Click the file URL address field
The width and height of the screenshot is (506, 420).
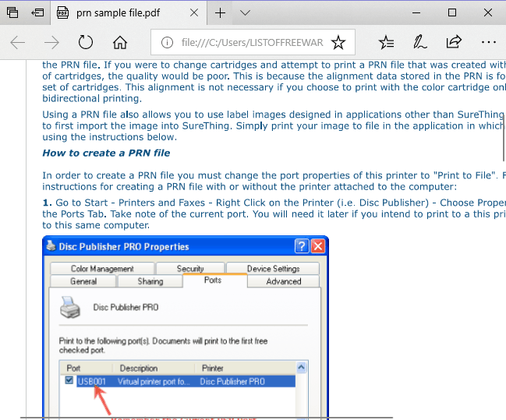point(252,42)
